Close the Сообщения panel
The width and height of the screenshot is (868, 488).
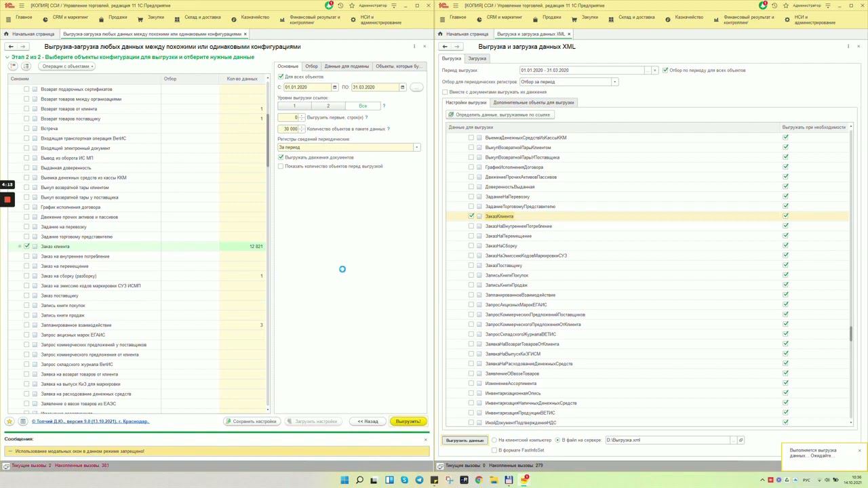426,439
